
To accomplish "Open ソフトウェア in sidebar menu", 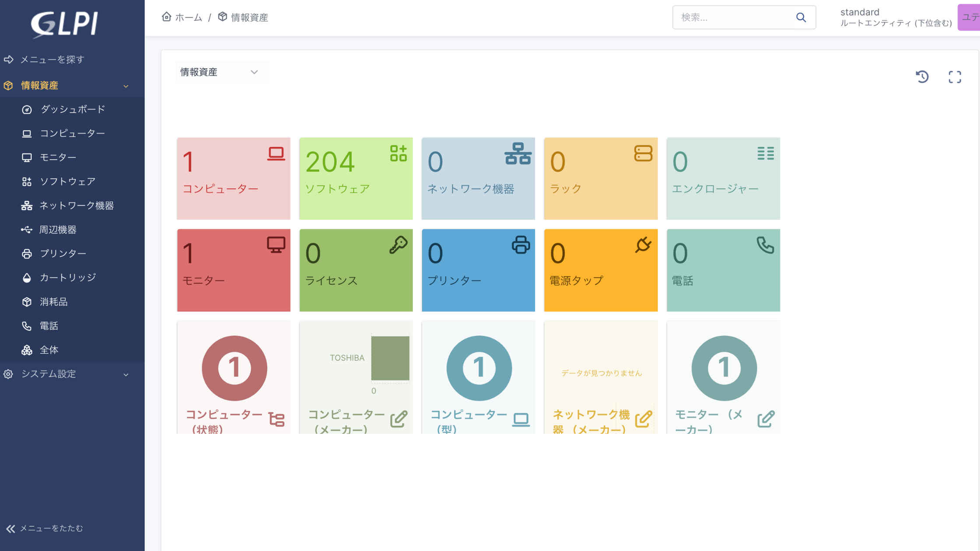I will coord(73,181).
